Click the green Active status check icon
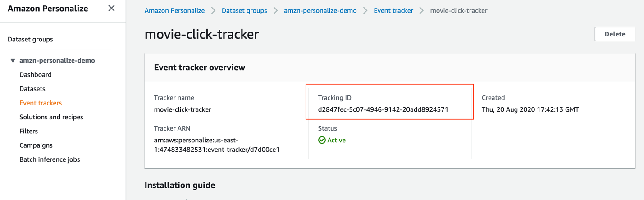 (322, 140)
